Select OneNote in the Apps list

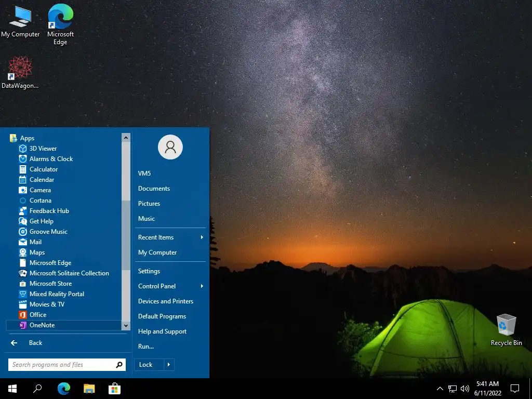coord(64,325)
